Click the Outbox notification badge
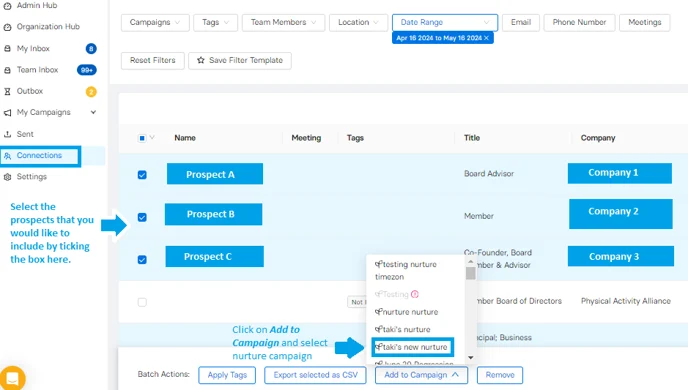Viewport: 688px width, 390px height. (91, 92)
